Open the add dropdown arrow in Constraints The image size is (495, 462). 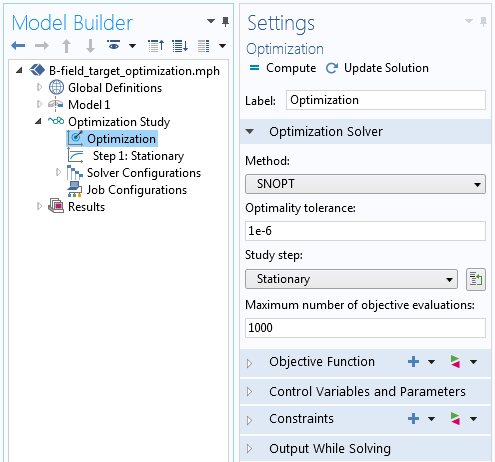tap(431, 419)
